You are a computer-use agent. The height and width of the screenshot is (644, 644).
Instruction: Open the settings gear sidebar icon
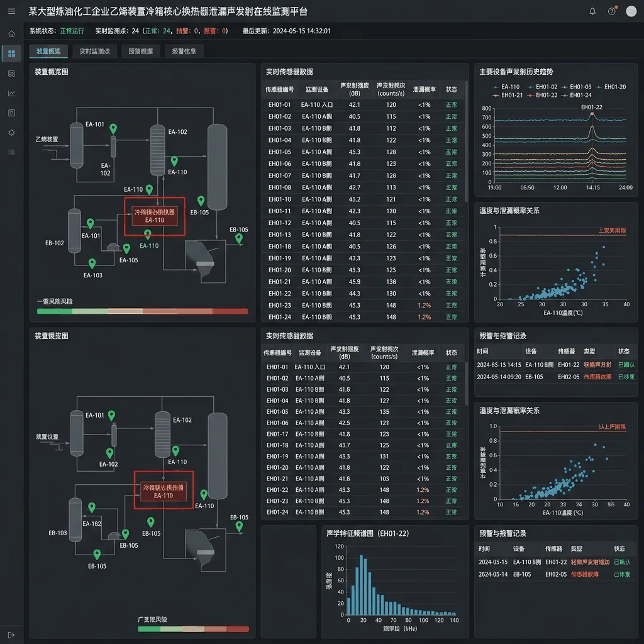(11, 132)
